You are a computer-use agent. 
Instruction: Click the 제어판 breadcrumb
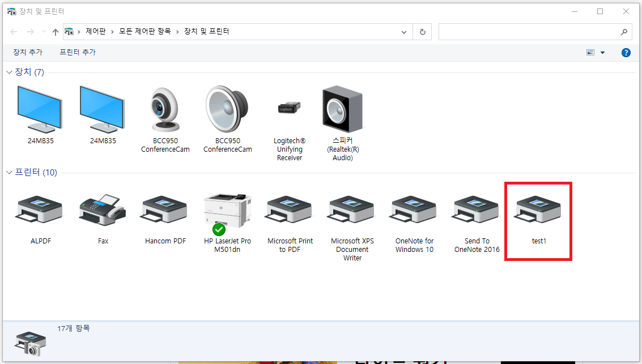click(x=95, y=32)
